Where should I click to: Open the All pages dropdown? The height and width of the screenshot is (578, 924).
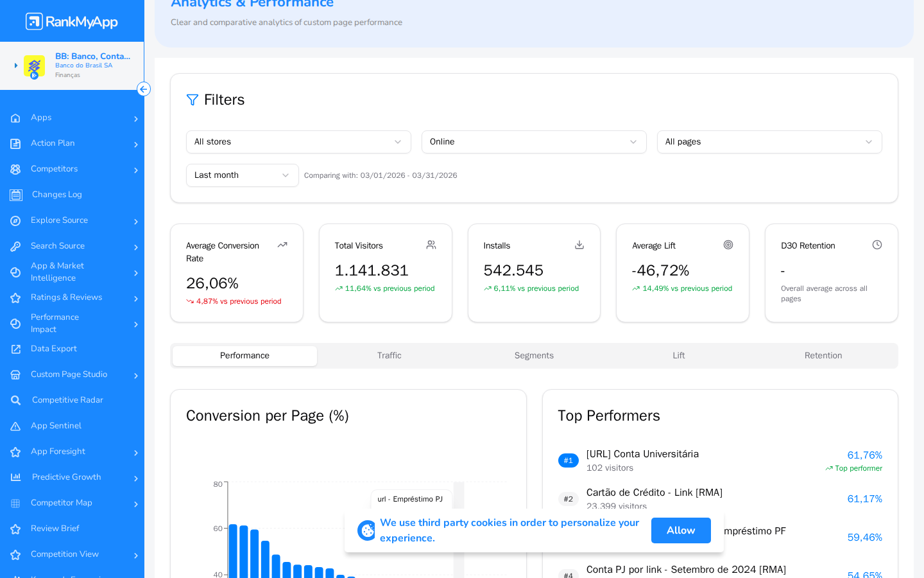click(x=769, y=142)
